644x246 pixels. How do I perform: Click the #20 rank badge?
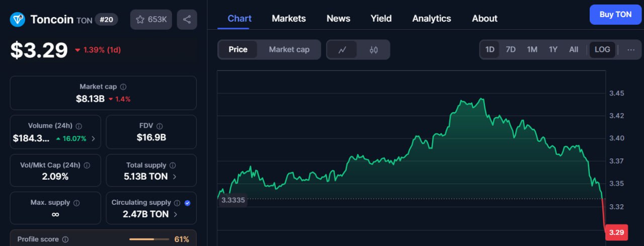[x=106, y=19]
